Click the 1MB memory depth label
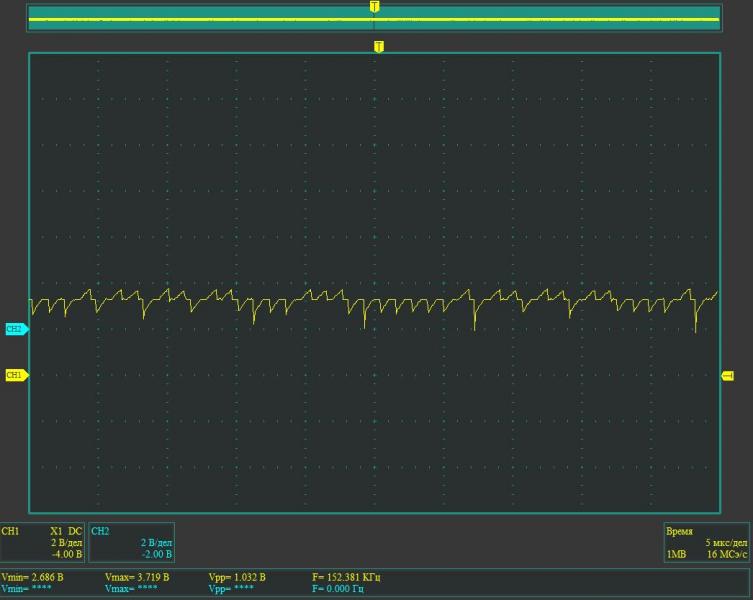The width and height of the screenshot is (753, 600). 677,553
